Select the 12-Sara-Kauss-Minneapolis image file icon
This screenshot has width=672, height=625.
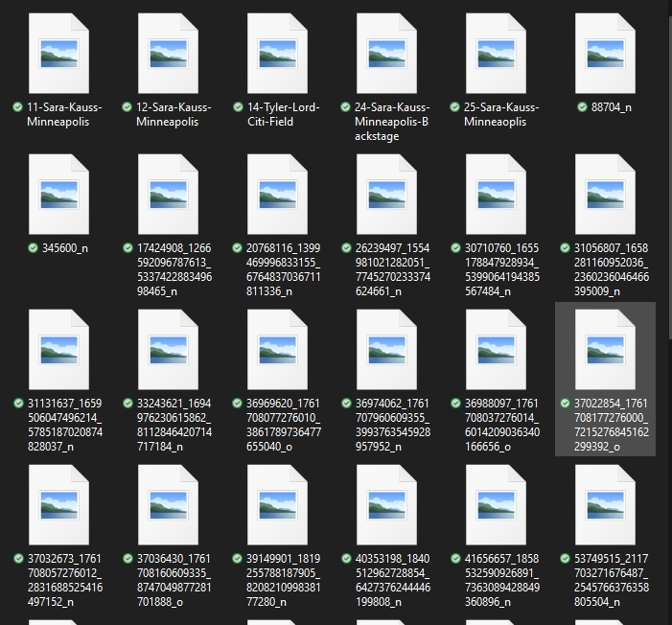pyautogui.click(x=168, y=53)
